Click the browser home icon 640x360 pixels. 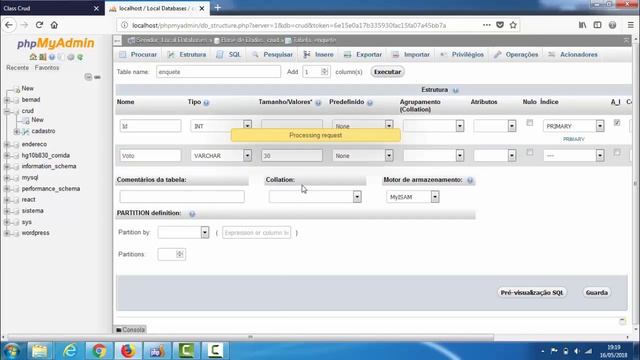[54, 25]
